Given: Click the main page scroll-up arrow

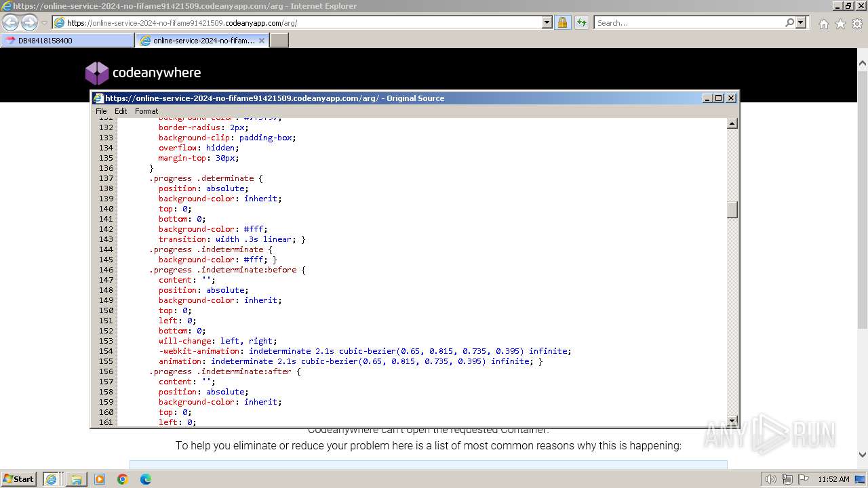Looking at the screenshot, I should coord(863,64).
